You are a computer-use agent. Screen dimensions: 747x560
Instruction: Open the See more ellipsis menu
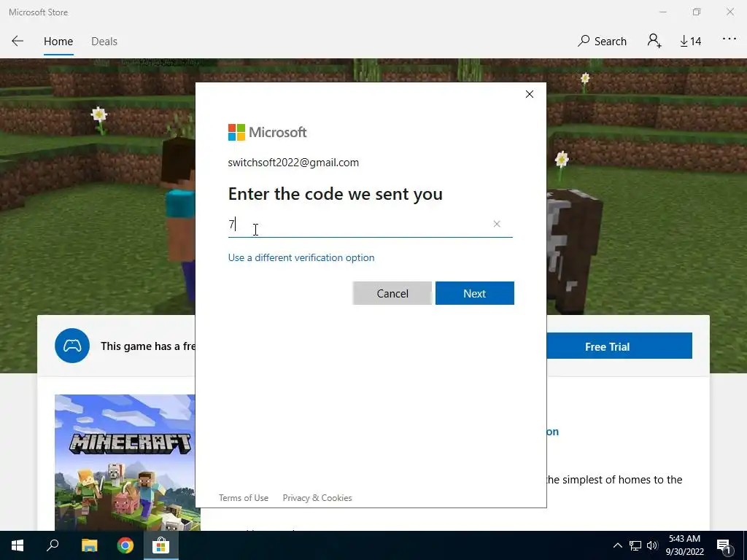pos(729,39)
